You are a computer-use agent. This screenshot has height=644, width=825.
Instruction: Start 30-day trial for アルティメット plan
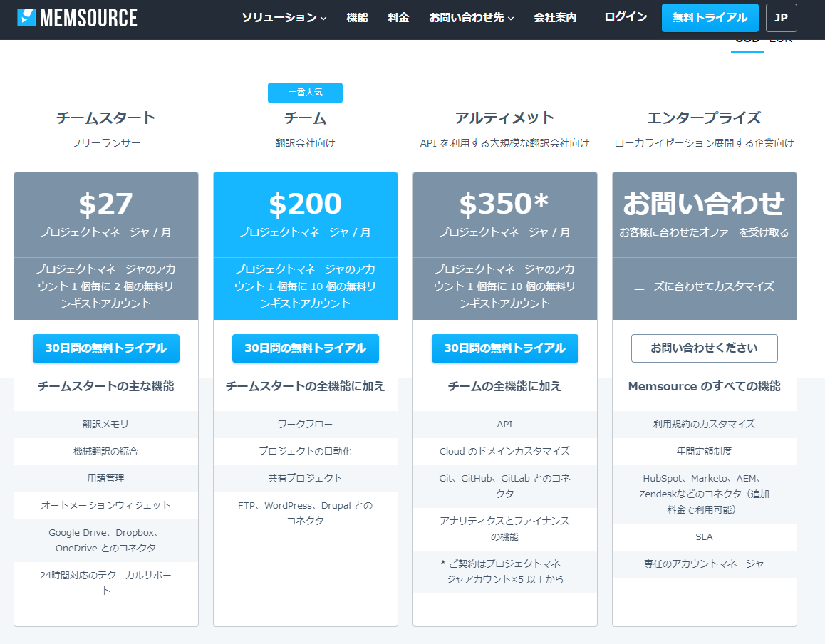(504, 348)
